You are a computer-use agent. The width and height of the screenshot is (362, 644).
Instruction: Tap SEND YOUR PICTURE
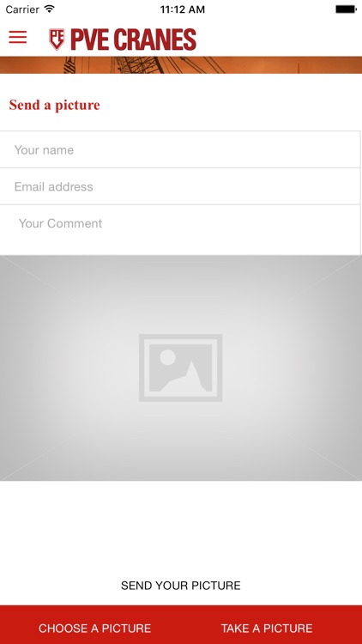(181, 586)
